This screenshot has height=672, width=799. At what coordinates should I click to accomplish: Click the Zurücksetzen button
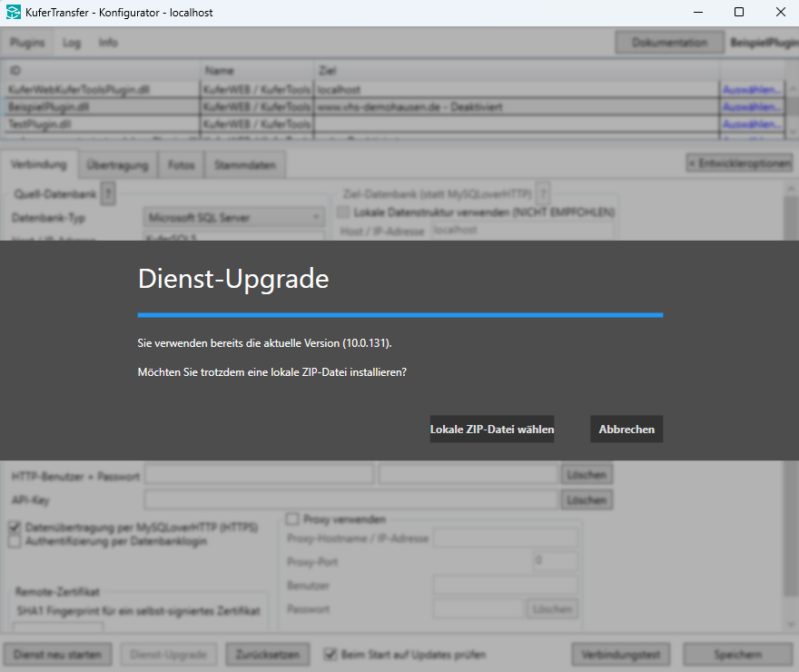[x=268, y=654]
